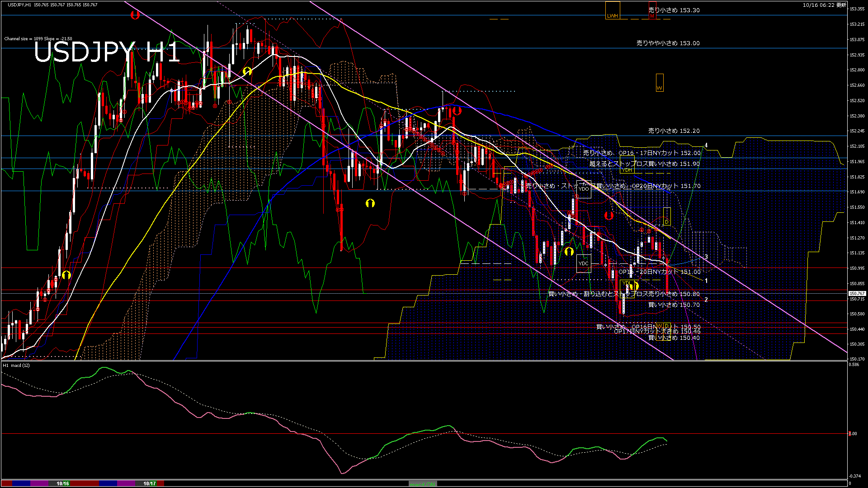Click the 10/16 date marker

click(x=63, y=483)
